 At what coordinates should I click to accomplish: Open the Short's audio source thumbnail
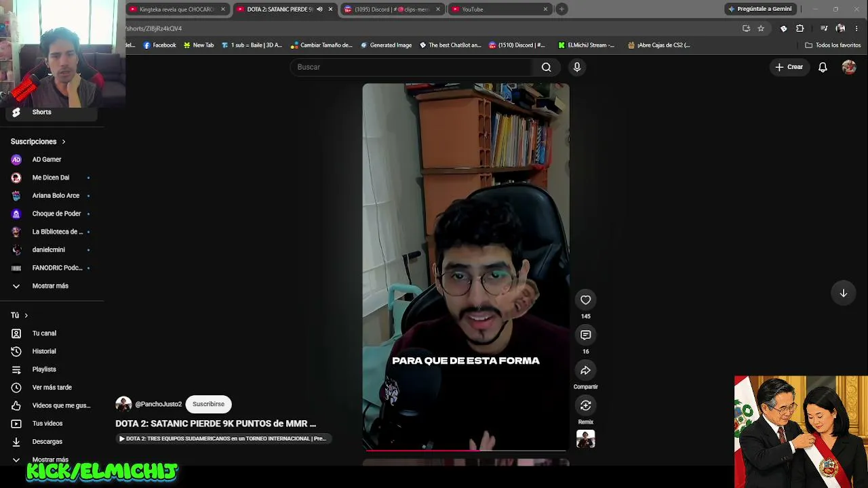[586, 439]
